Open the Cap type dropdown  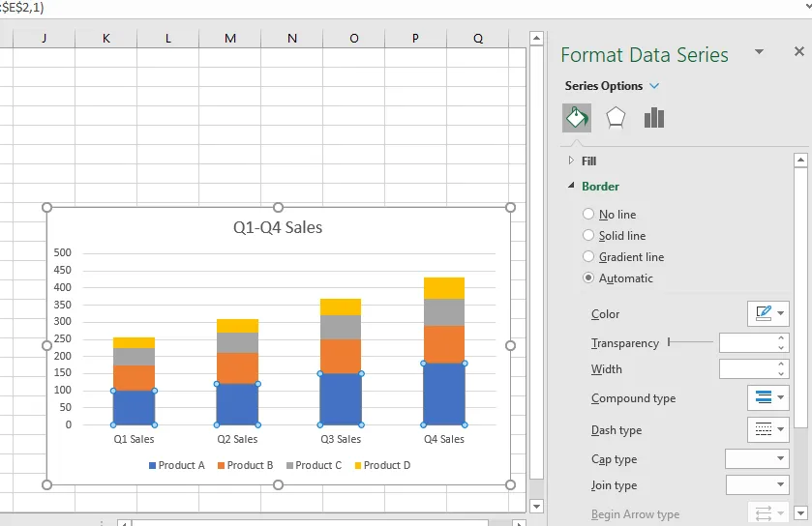(x=757, y=459)
